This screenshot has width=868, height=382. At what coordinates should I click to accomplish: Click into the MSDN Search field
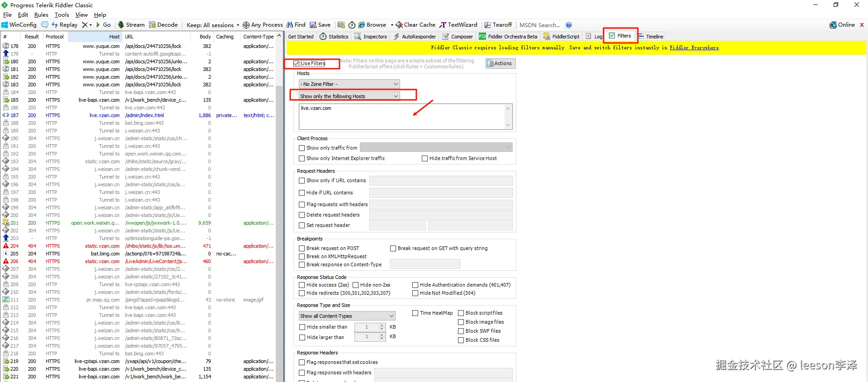tap(540, 25)
